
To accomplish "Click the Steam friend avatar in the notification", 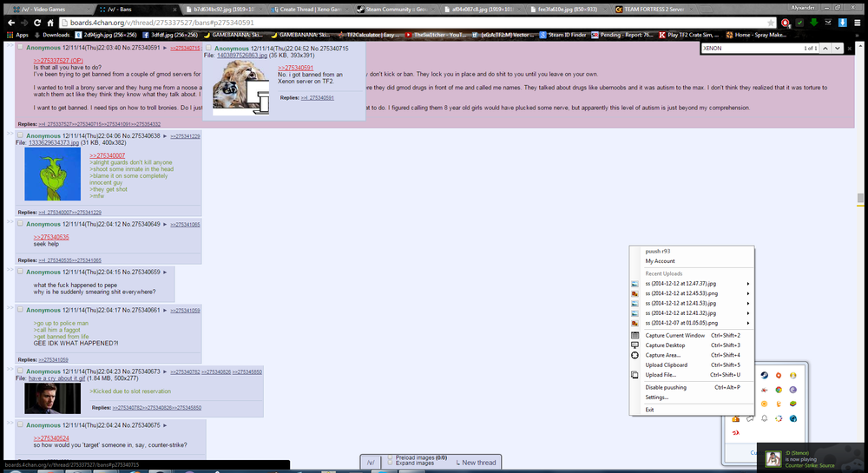I will point(773,458).
